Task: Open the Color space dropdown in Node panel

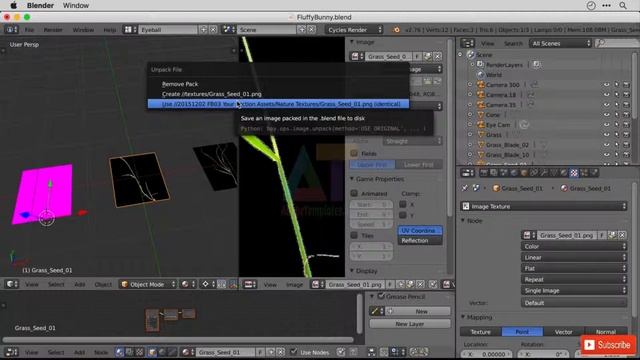Action: 574,247
